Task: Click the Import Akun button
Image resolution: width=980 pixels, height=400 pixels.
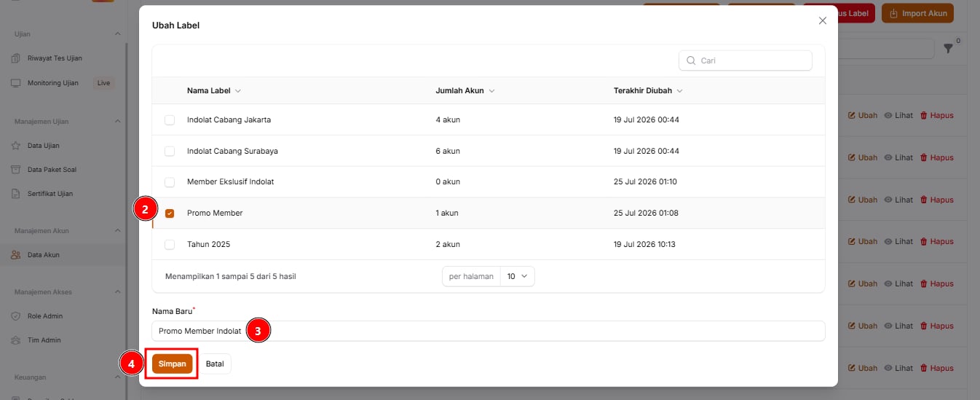Action: 919,13
